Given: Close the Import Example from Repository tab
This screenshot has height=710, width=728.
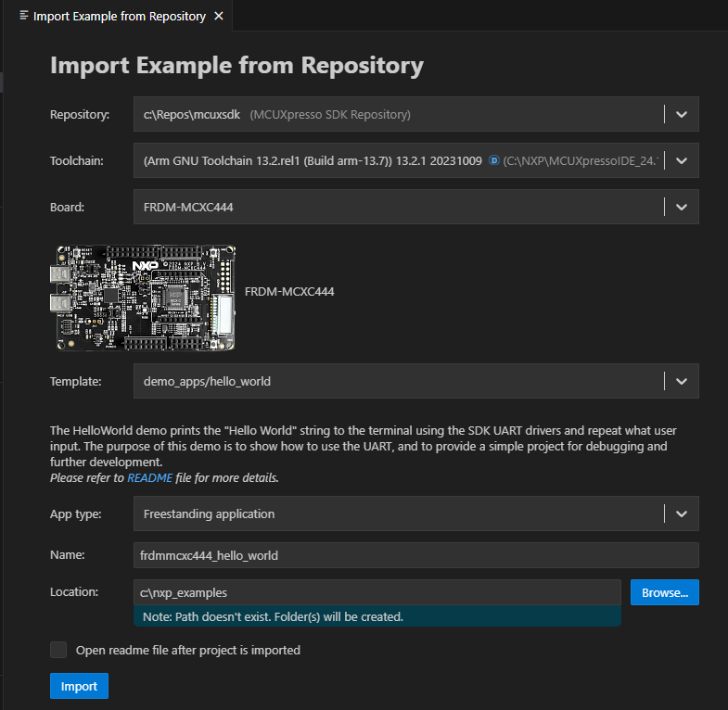Looking at the screenshot, I should tap(218, 17).
